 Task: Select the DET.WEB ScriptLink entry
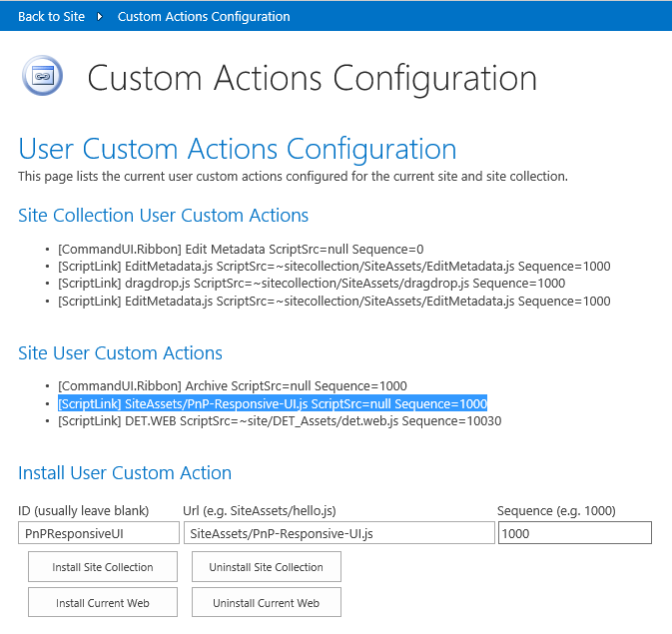(x=279, y=421)
